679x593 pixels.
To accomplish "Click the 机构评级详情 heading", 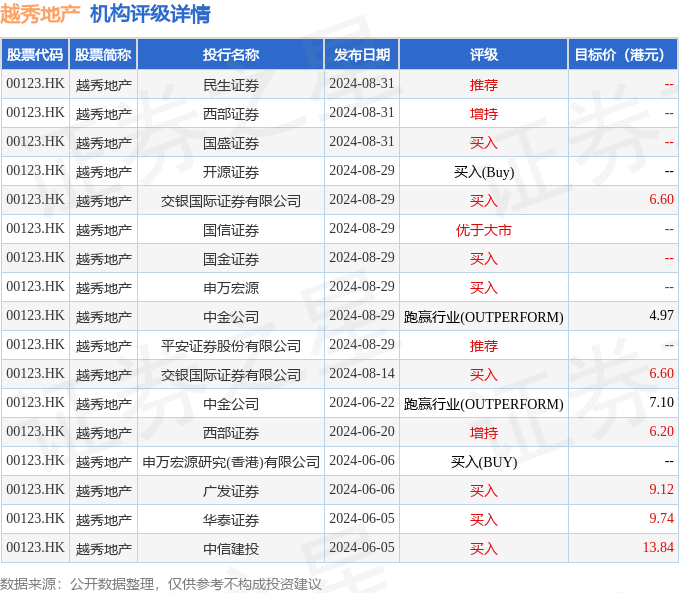I will pos(150,14).
